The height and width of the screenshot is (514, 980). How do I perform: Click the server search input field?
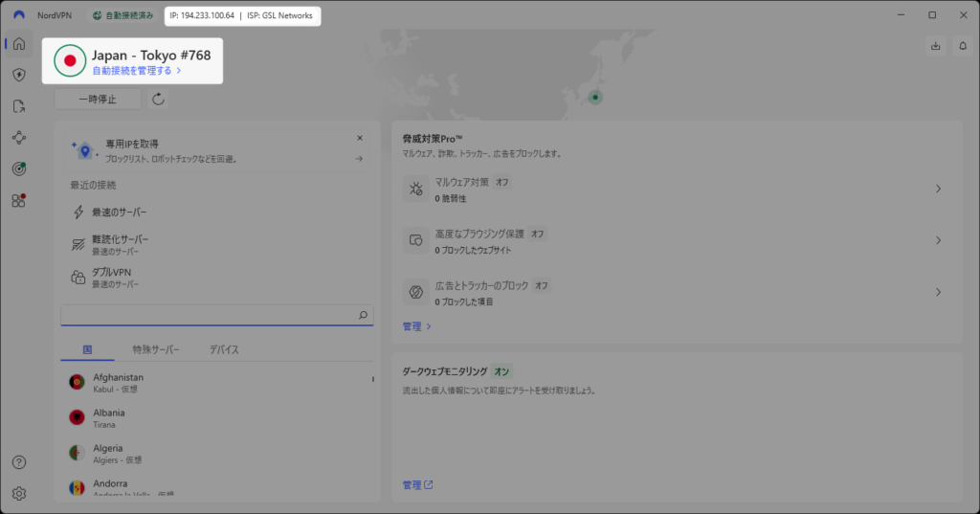click(208, 315)
